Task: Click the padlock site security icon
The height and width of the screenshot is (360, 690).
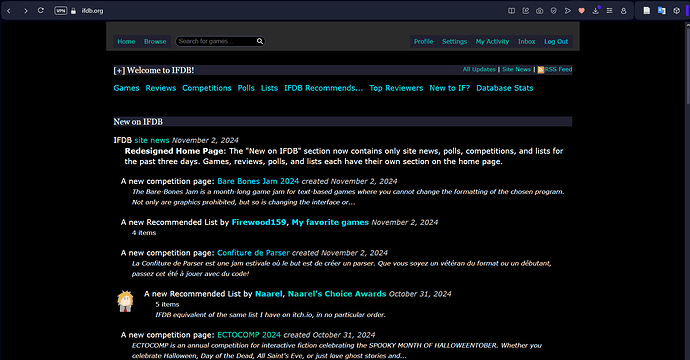Action: coord(73,11)
